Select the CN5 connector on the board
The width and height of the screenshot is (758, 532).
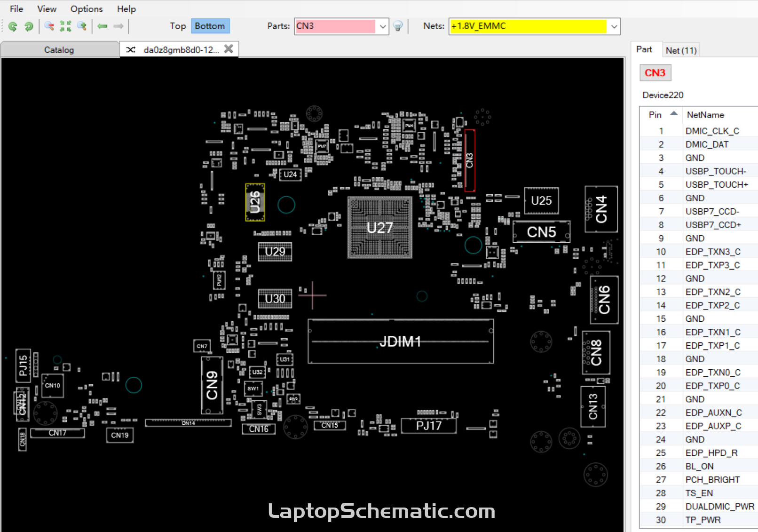point(541,232)
